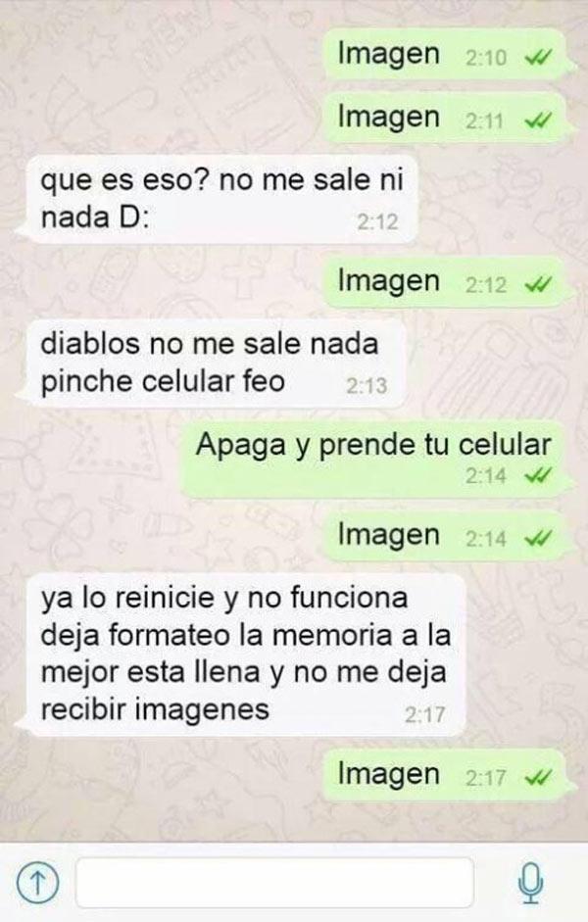This screenshot has width=588, height=922.
Task: Select the 'que es eso?' message bubble
Action: click(219, 199)
